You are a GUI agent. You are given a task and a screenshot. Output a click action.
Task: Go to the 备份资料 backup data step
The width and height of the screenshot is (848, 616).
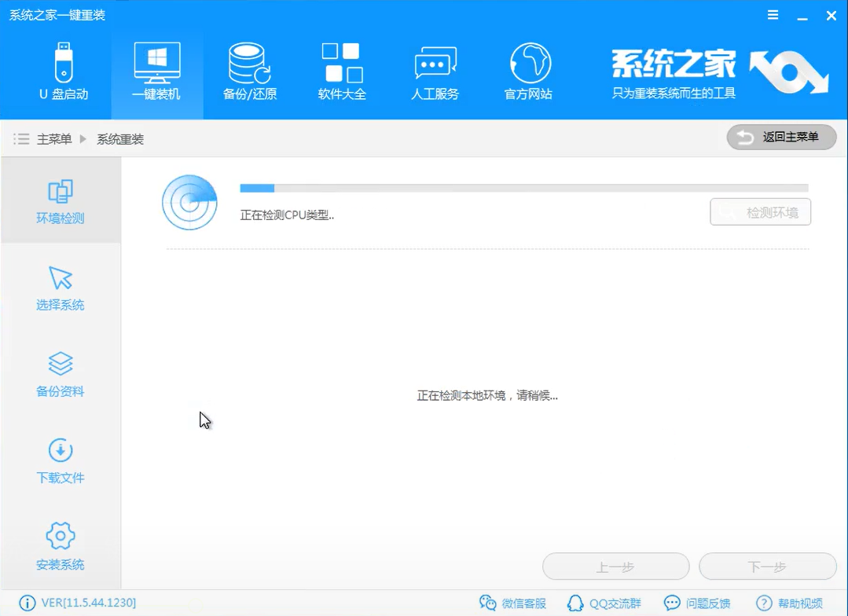[61, 374]
